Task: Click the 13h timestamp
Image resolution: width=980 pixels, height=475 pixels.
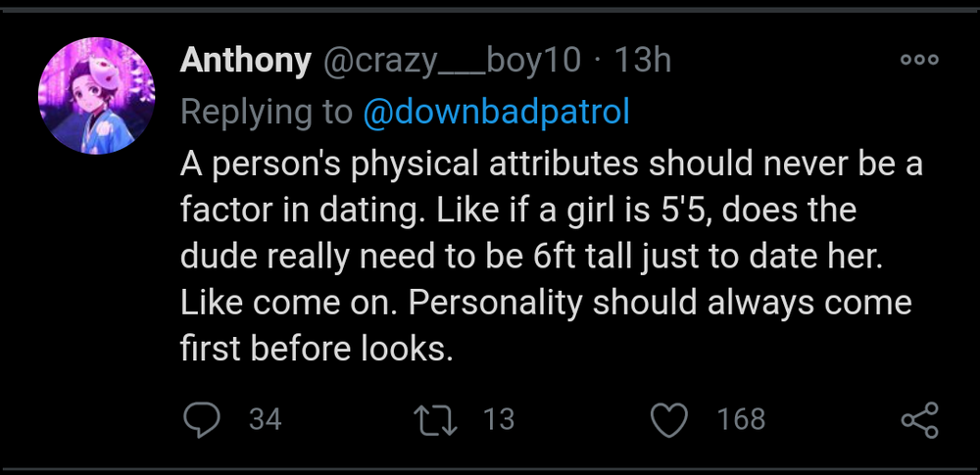Action: point(642,61)
